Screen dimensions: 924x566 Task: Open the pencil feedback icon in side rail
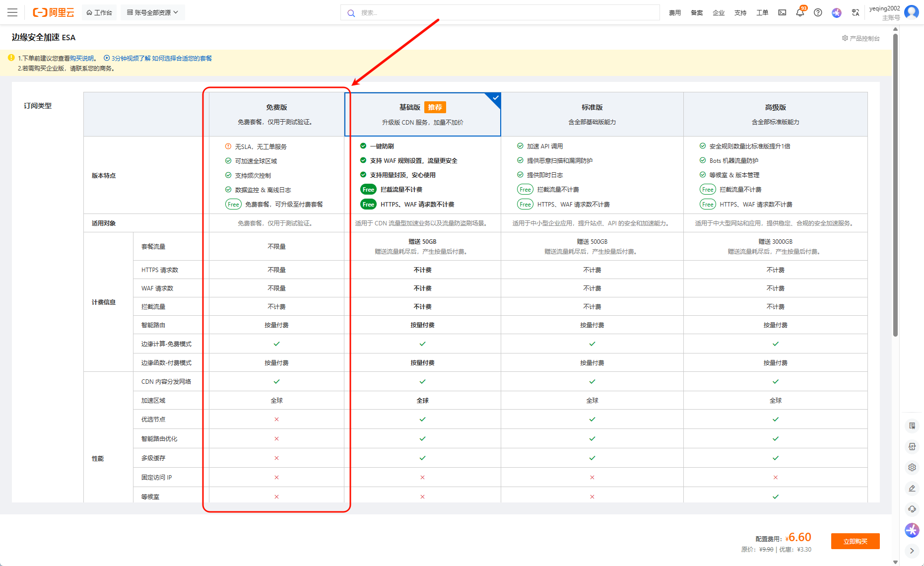(x=912, y=488)
